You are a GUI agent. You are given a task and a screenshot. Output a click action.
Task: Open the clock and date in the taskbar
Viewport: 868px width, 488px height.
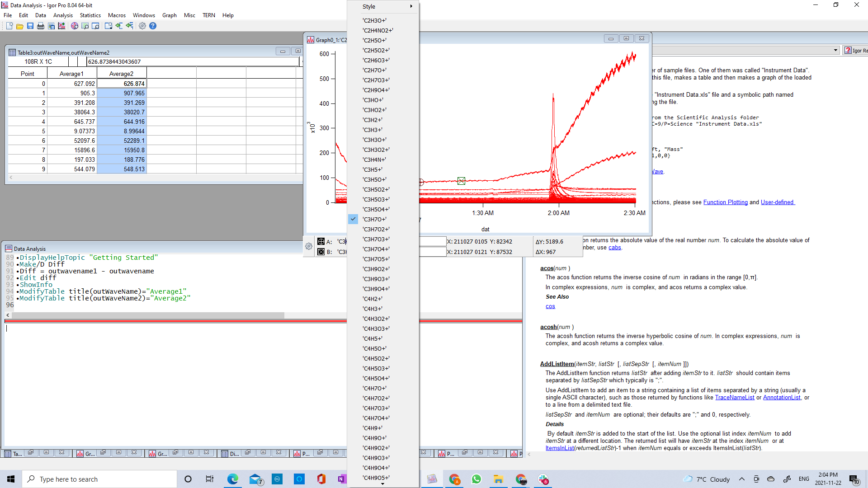tap(828, 479)
